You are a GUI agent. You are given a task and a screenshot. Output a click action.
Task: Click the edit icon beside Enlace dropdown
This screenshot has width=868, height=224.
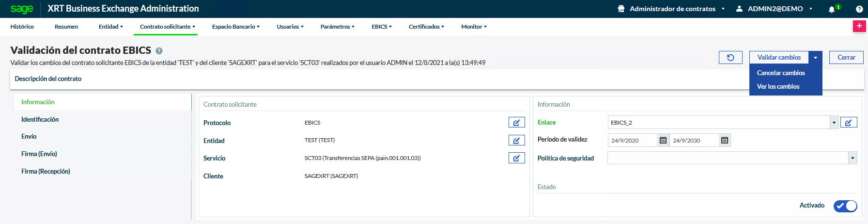pyautogui.click(x=848, y=123)
